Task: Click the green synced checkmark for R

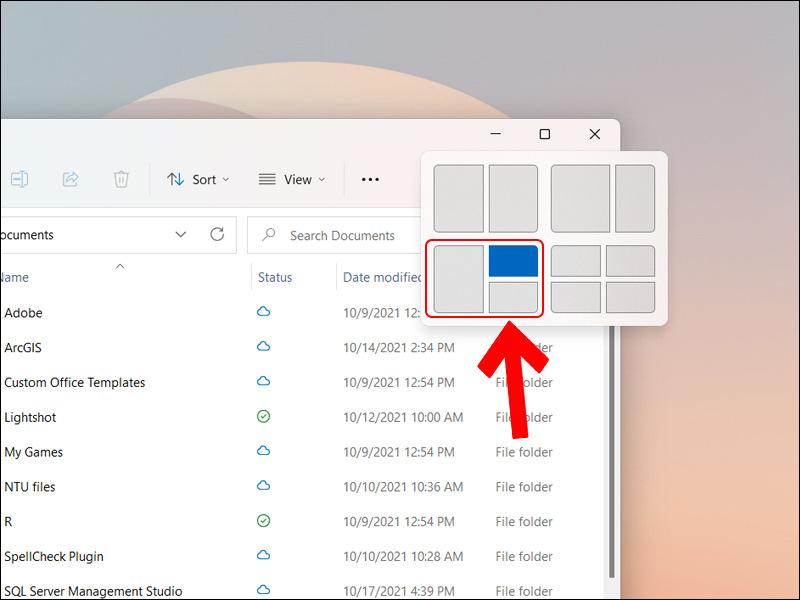Action: pos(263,520)
